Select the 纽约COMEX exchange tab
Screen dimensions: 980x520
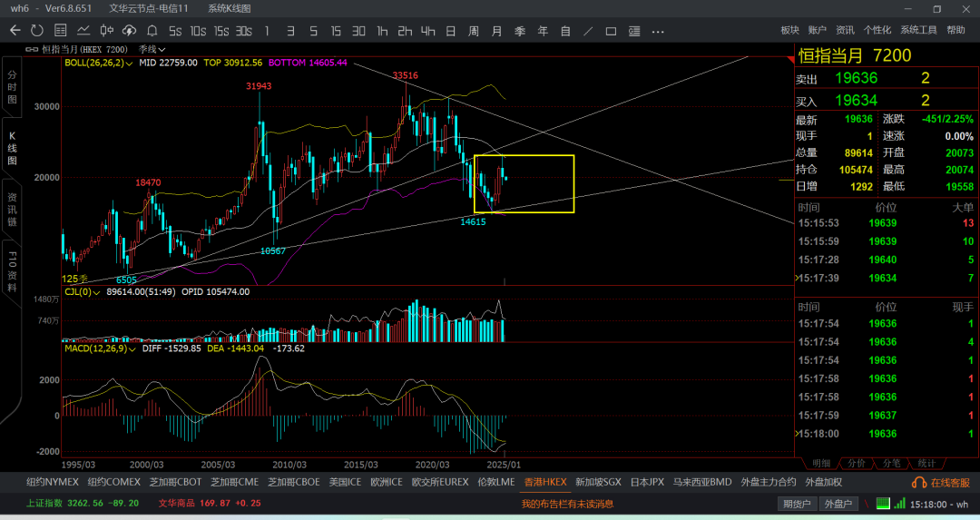tap(113, 482)
